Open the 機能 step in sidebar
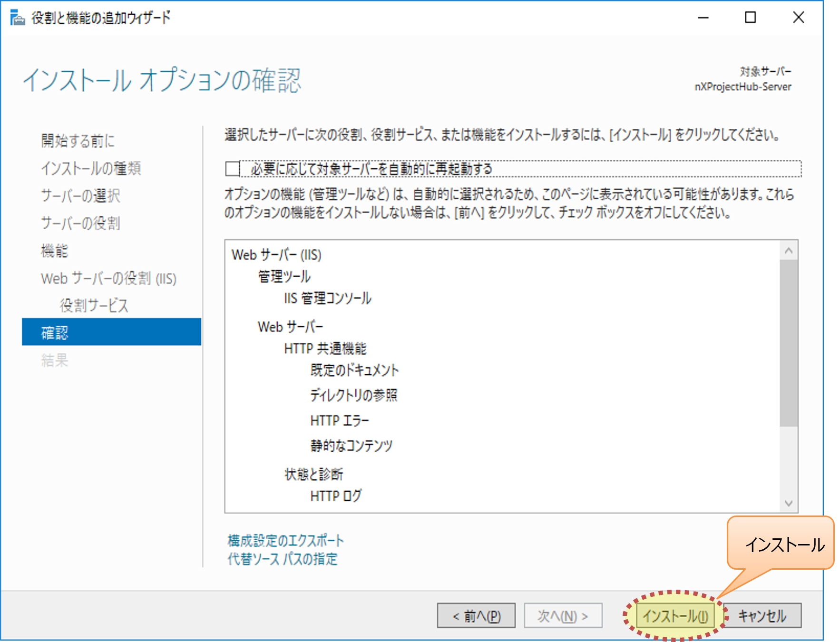 click(55, 251)
